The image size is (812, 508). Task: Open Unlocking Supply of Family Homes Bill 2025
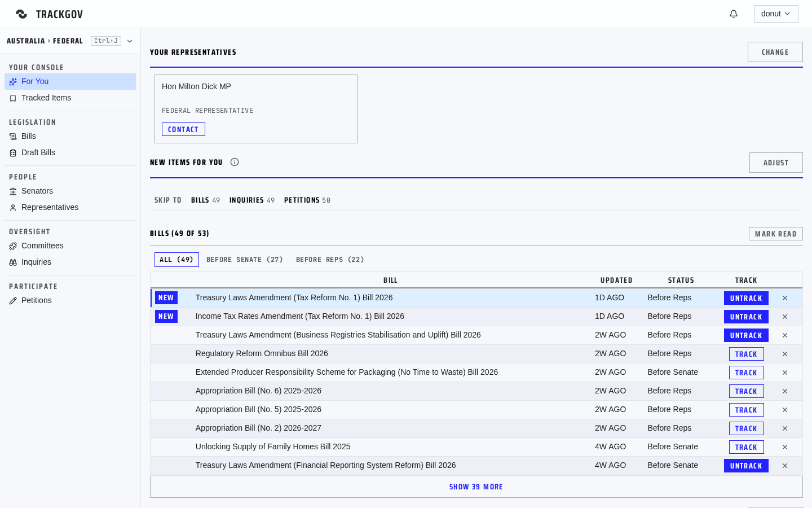point(273,446)
